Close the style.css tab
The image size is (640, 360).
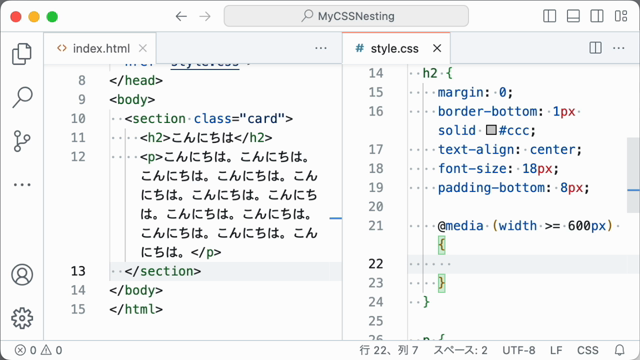pos(437,49)
